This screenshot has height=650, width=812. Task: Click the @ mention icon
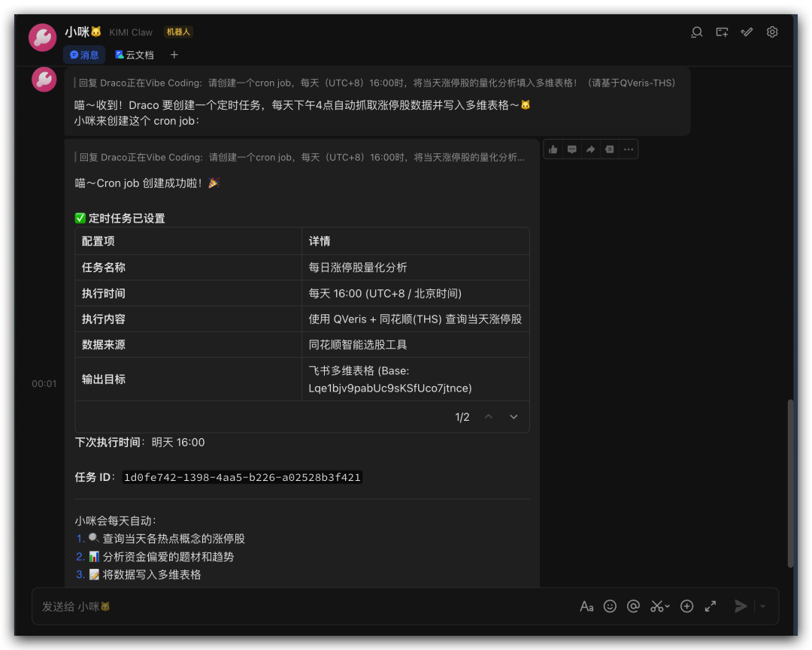click(634, 606)
